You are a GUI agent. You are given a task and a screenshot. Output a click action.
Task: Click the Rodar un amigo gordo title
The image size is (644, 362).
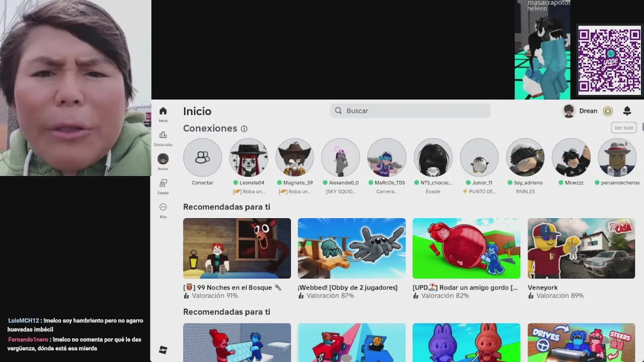point(465,288)
